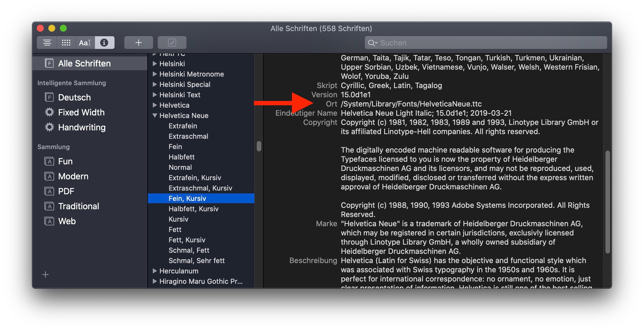Click the plus button to add fonts

pos(138,43)
